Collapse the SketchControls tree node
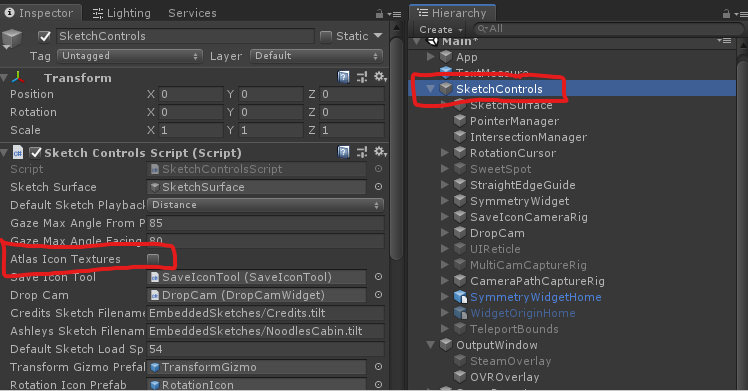The image size is (748, 391). click(x=430, y=89)
